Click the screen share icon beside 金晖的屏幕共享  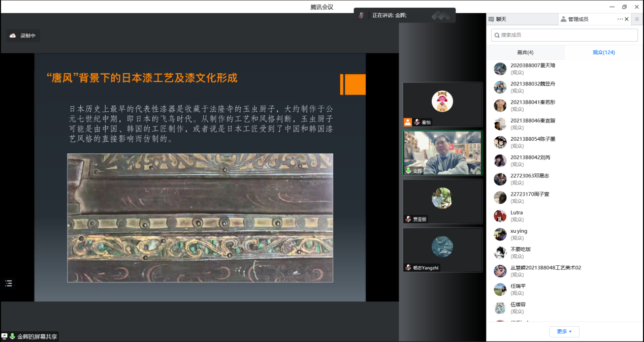[5, 336]
